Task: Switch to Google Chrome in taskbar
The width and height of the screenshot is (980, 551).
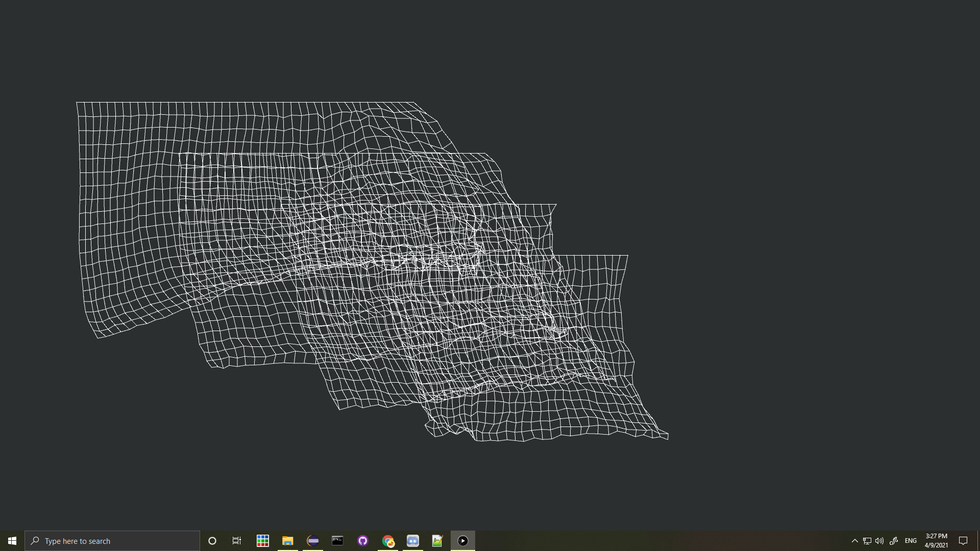Action: click(388, 541)
